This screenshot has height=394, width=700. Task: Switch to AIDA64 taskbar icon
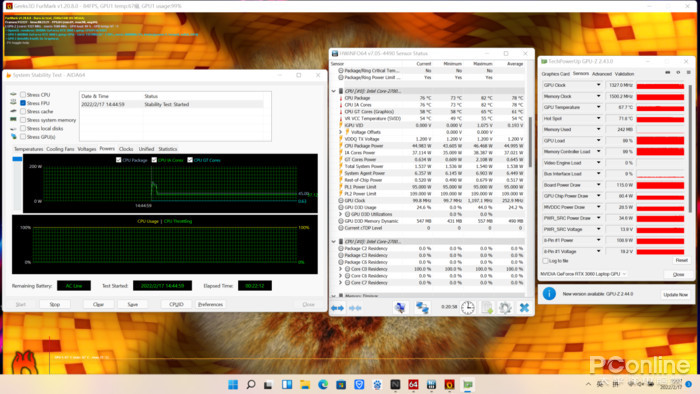413,385
